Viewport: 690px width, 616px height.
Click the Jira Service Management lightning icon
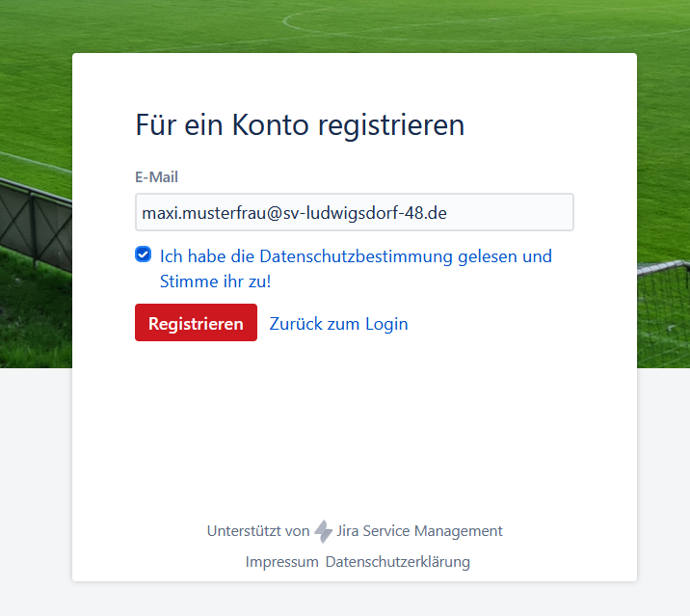pyautogui.click(x=324, y=531)
